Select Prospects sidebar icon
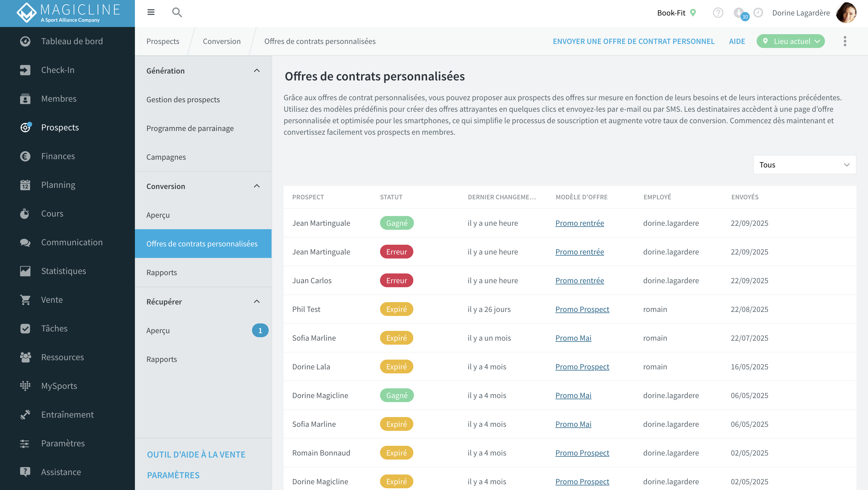The width and height of the screenshot is (868, 490). (26, 127)
